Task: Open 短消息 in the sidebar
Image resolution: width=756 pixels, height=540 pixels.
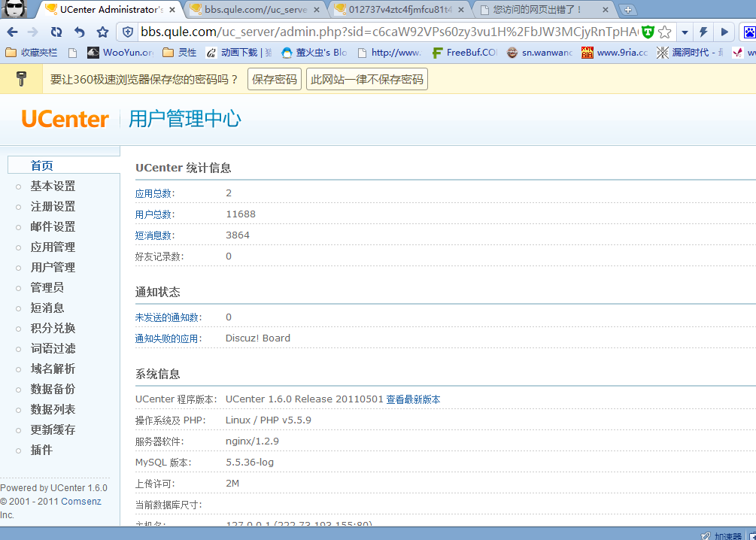Action: [x=47, y=308]
